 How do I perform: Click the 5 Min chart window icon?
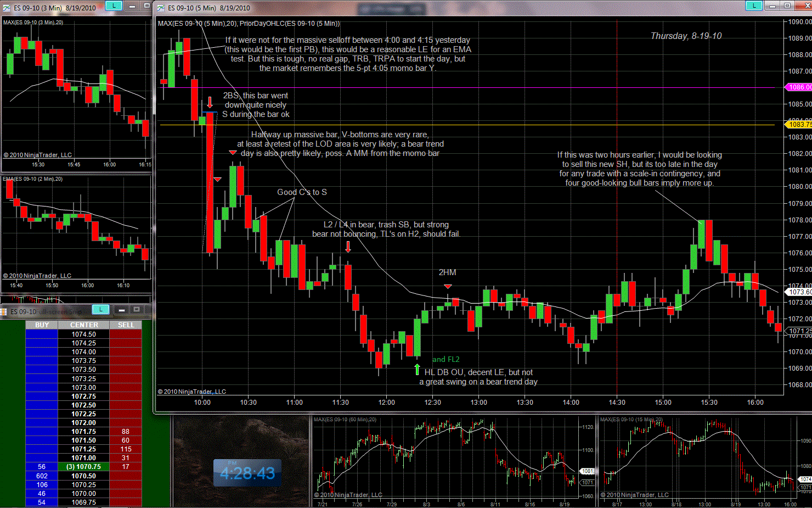(x=161, y=8)
